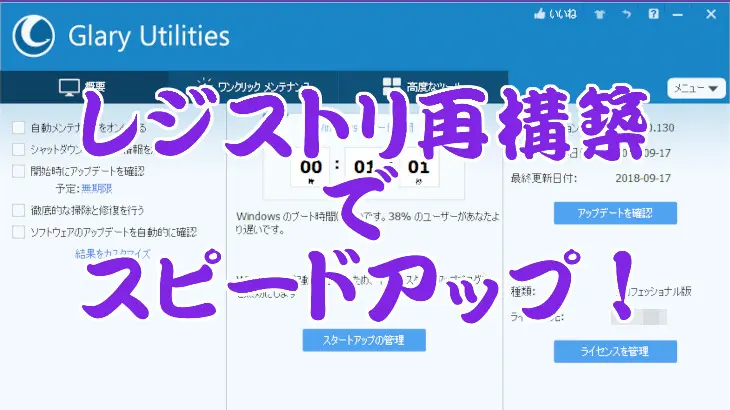The image size is (730, 410).
Task: Toggle the シャットダウン privacy erase checkbox
Action: [x=19, y=149]
